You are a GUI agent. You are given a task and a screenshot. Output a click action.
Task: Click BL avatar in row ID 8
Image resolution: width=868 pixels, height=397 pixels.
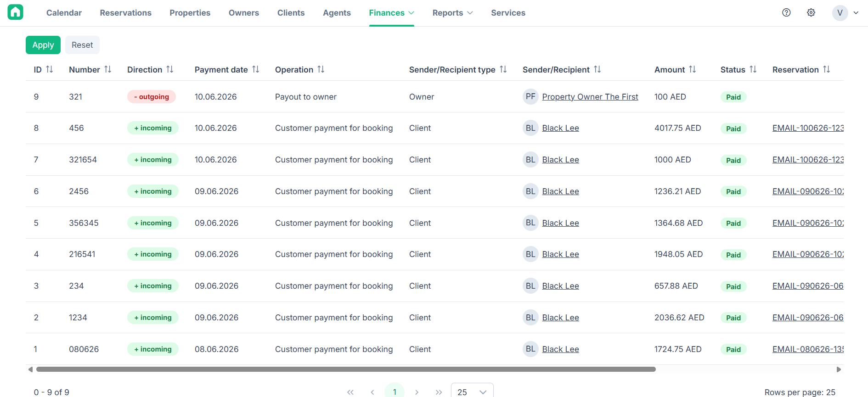530,128
